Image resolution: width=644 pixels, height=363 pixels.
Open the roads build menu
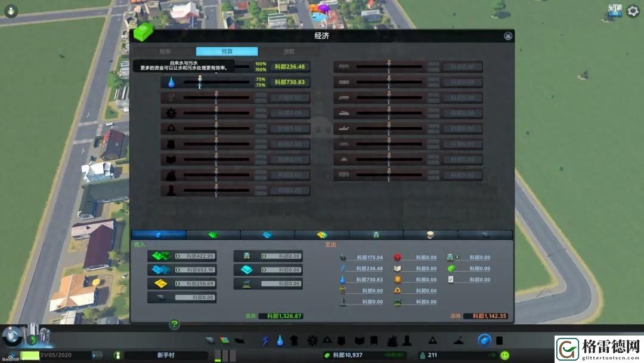210,340
